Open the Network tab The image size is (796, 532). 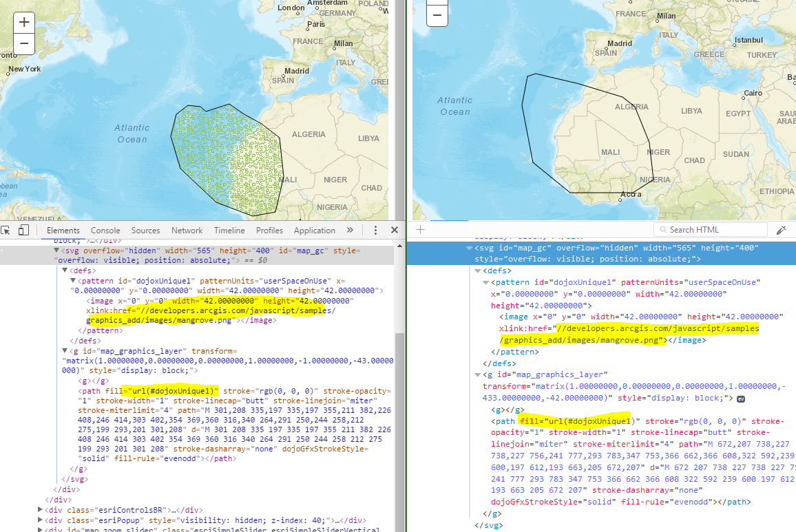[187, 231]
